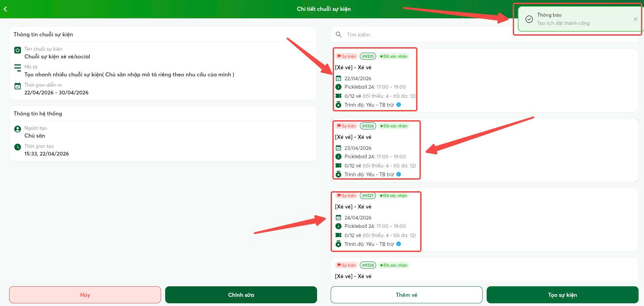Click the skill level icon on the 24/04/2026 event
The height and width of the screenshot is (306, 644).
pyautogui.click(x=338, y=244)
